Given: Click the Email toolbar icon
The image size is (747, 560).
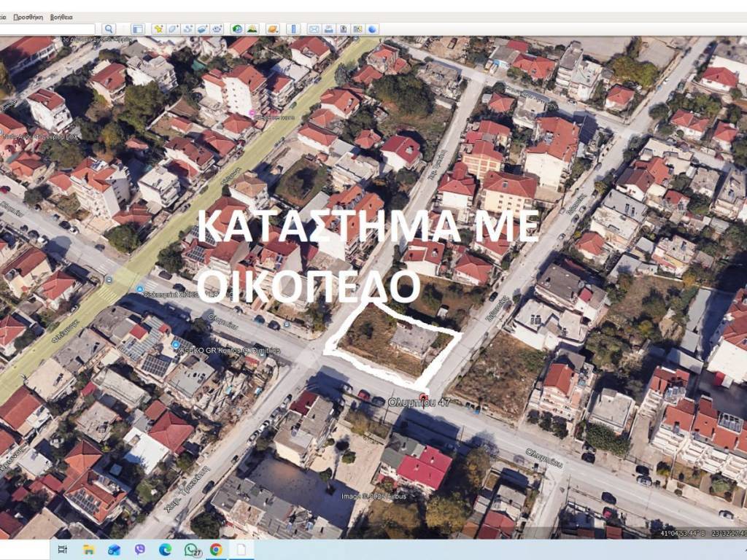Looking at the screenshot, I should [314, 29].
